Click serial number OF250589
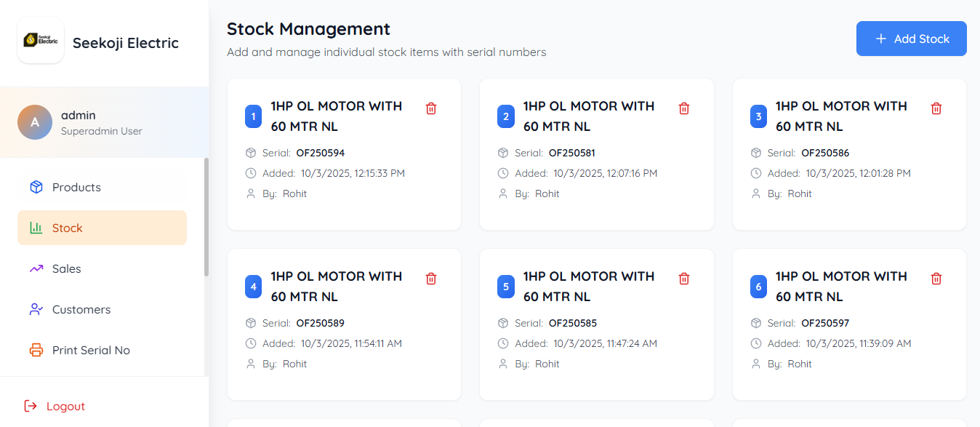The image size is (980, 427). [x=321, y=323]
